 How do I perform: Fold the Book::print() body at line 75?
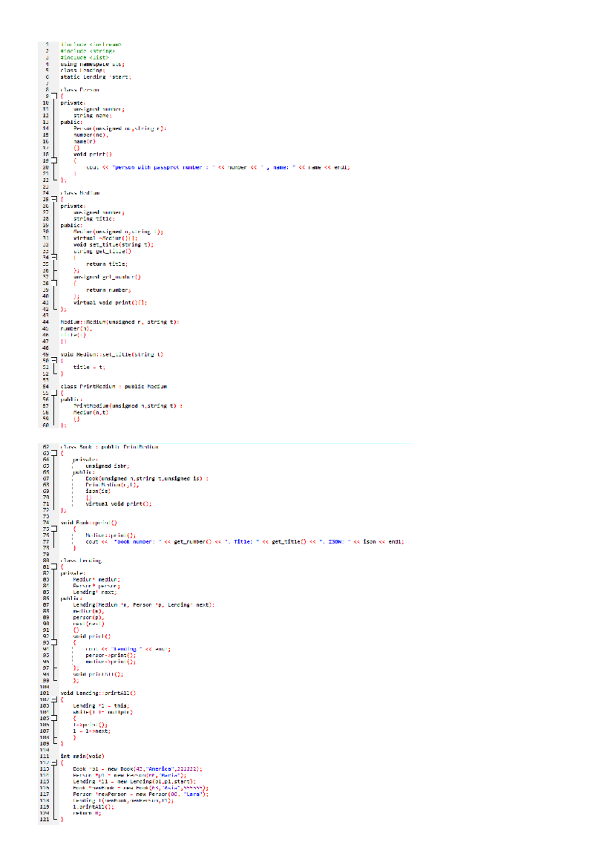coord(54,529)
